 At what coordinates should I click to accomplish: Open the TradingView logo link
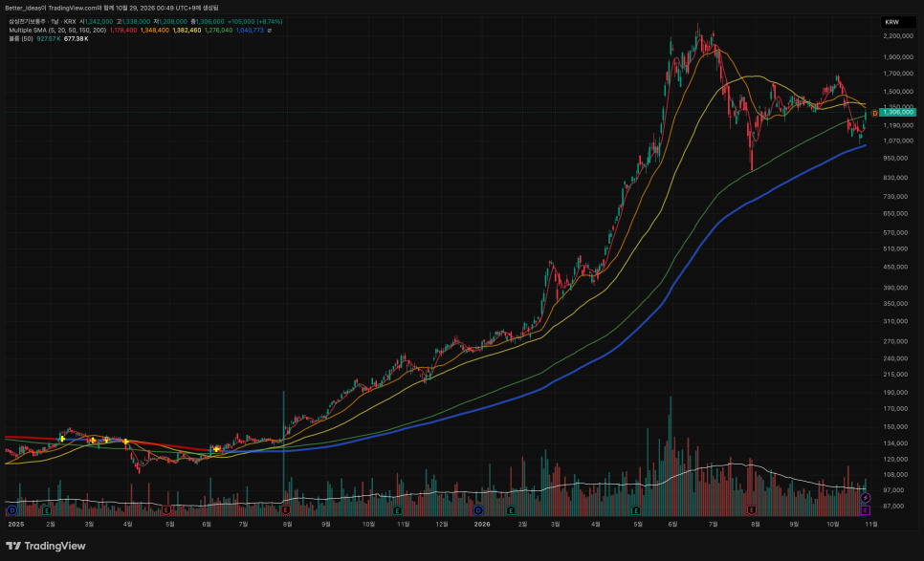pos(46,547)
